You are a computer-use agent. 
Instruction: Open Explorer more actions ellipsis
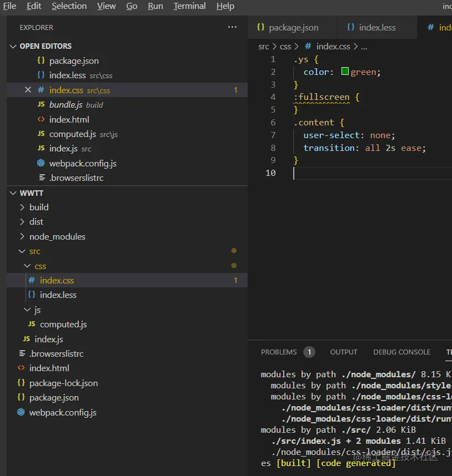[232, 27]
